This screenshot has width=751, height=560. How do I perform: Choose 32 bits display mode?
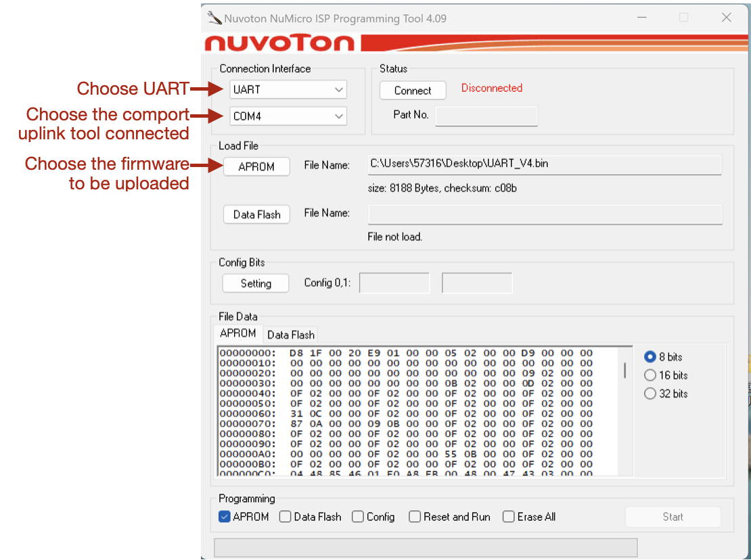(x=650, y=394)
